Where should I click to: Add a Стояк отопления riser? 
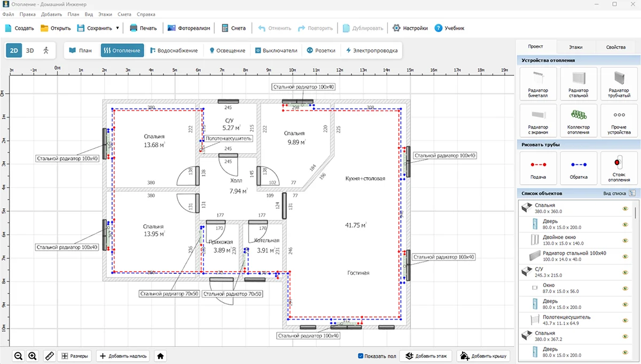619,168
